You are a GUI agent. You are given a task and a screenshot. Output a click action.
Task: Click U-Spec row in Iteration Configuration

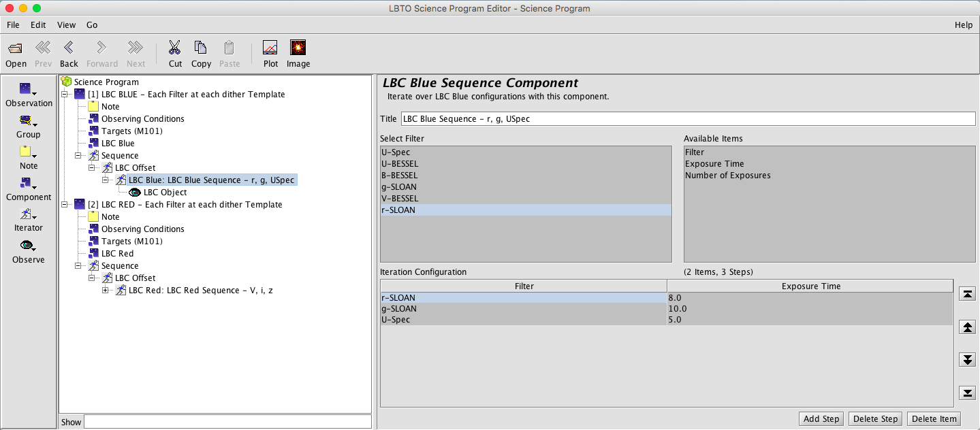(667, 320)
